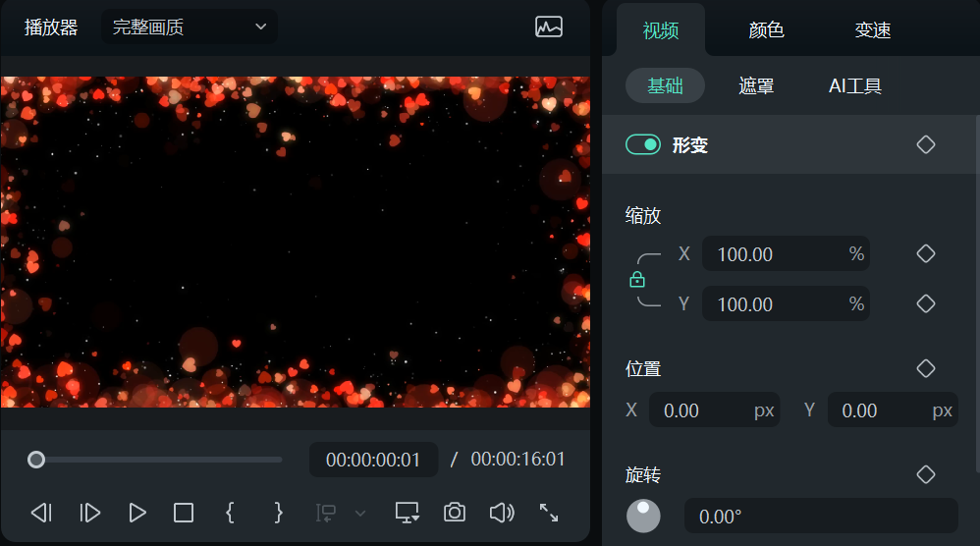980x546 pixels.
Task: Expand the arrow beside insert-to-timeline icon
Action: (x=360, y=514)
